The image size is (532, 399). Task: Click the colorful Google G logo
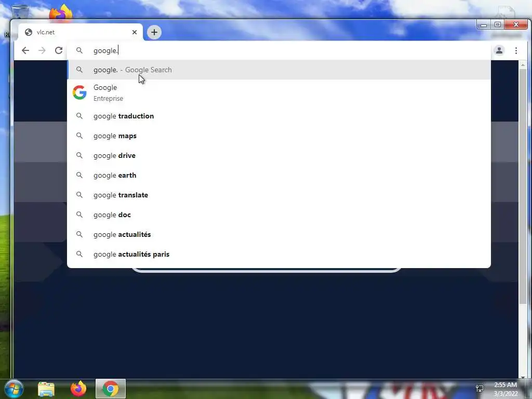click(x=79, y=92)
